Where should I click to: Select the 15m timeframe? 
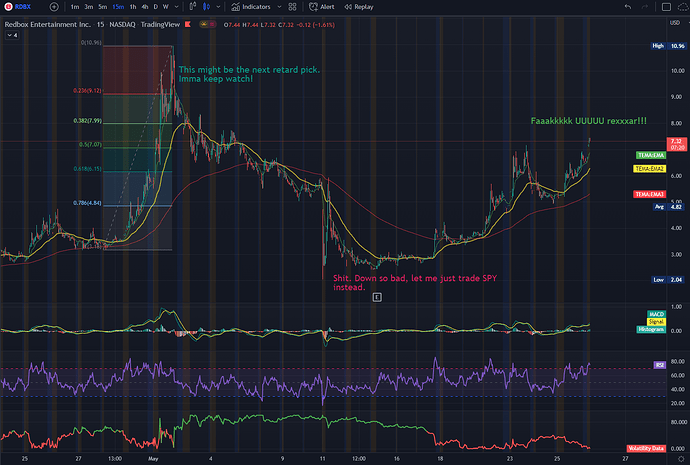(x=117, y=7)
